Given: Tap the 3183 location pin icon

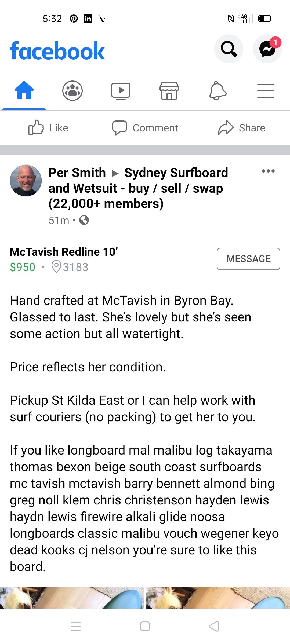Looking at the screenshot, I should [56, 267].
